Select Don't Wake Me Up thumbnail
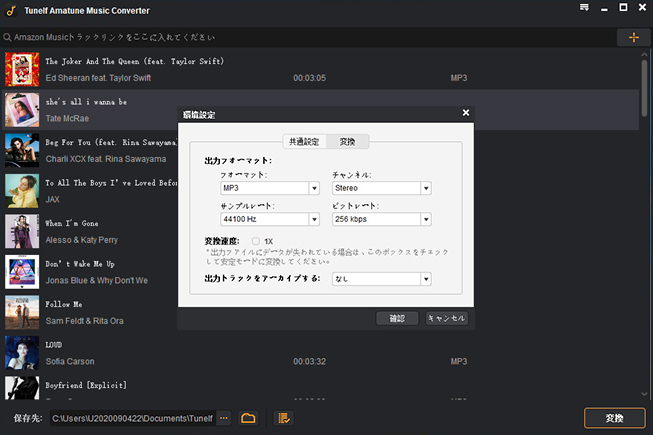The height and width of the screenshot is (435, 653). pos(22,272)
